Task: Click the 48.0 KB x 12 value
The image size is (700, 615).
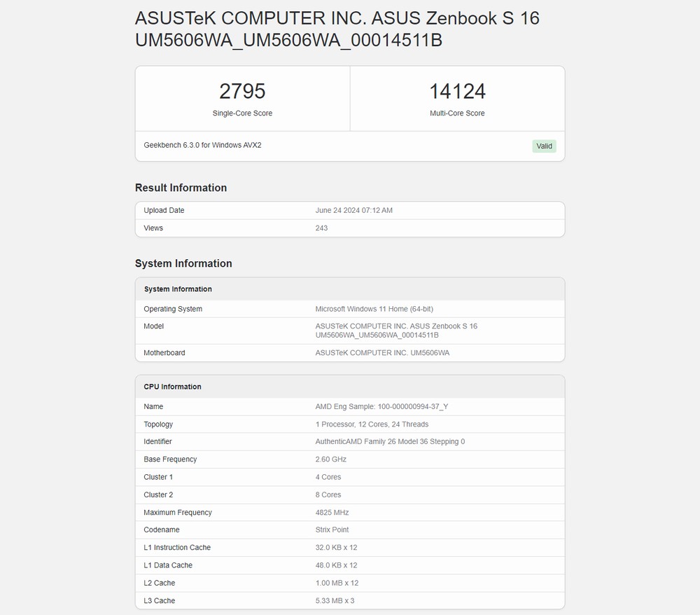Action: click(x=336, y=565)
